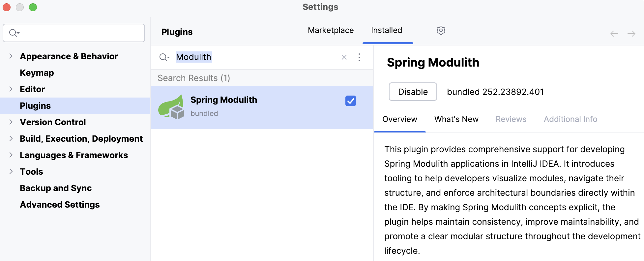
Task: Open Advanced Settings from the sidebar
Action: pos(60,204)
